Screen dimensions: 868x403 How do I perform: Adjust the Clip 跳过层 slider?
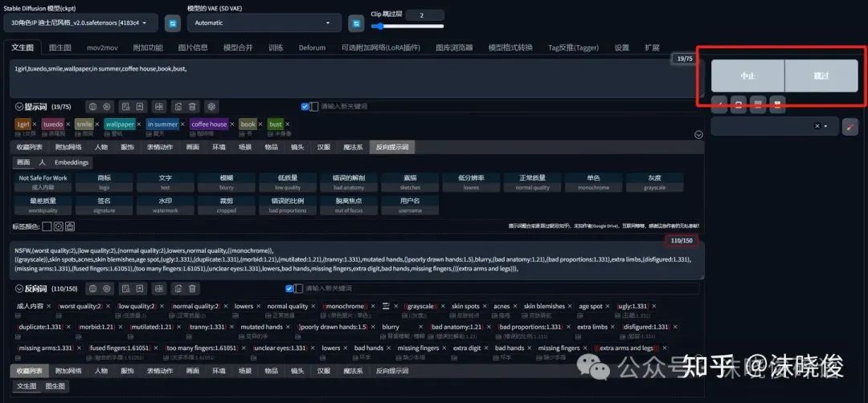(x=407, y=26)
